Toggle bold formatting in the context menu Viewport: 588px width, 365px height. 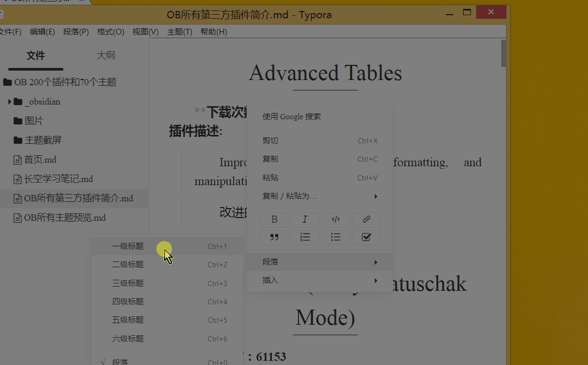coord(274,220)
